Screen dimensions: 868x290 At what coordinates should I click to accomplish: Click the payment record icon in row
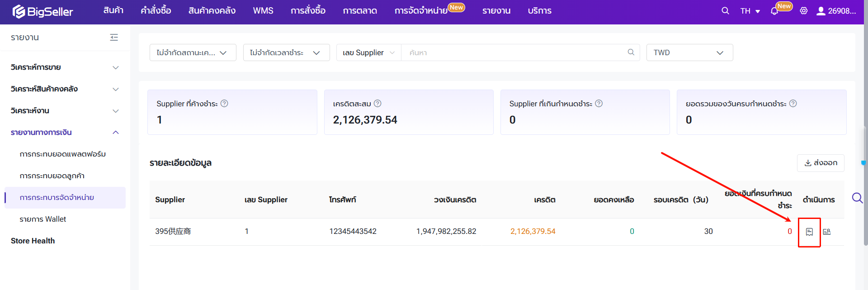[x=809, y=232]
